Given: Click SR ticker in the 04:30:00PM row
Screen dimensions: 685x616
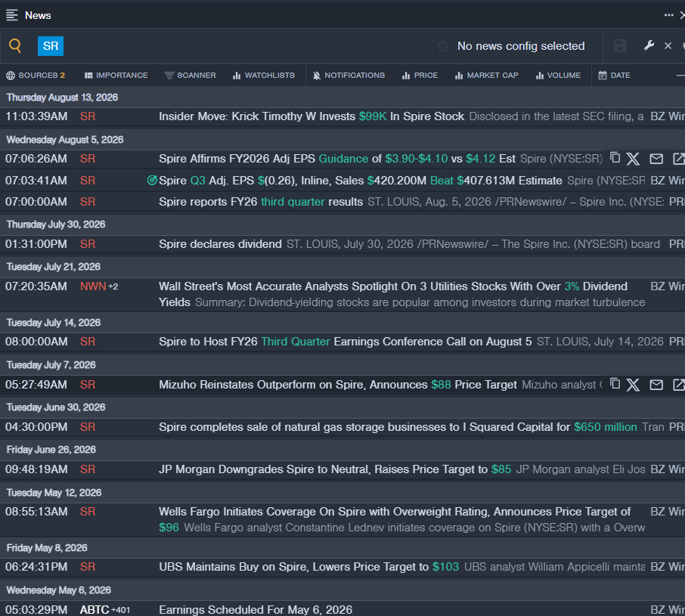Looking at the screenshot, I should (88, 427).
